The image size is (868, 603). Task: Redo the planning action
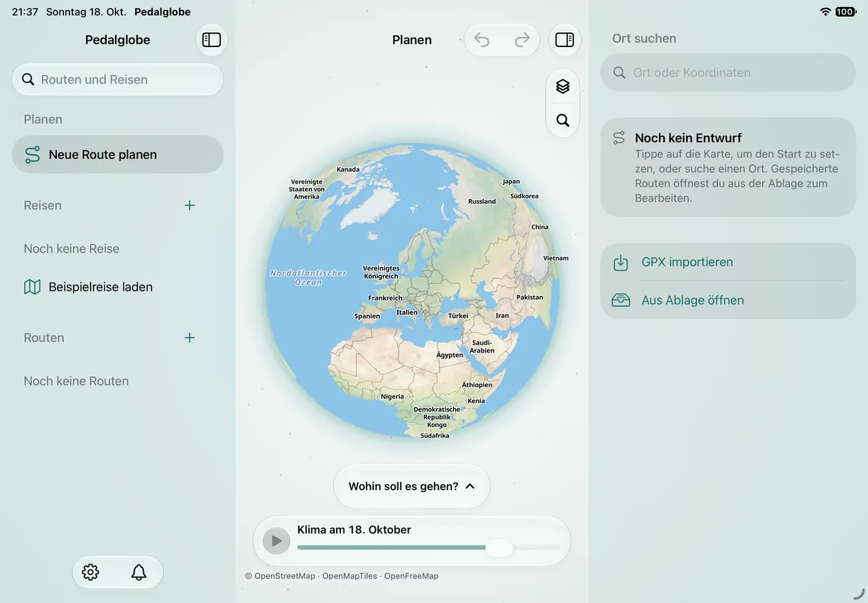click(522, 40)
